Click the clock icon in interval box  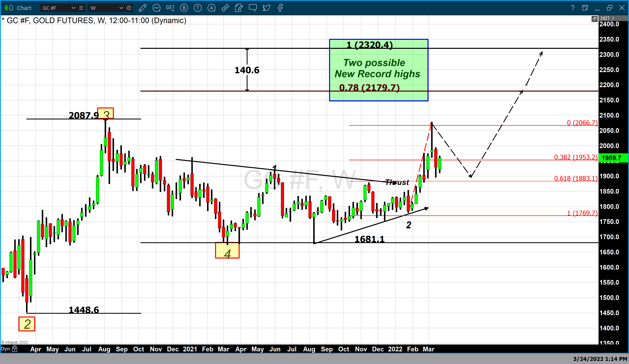point(129,8)
